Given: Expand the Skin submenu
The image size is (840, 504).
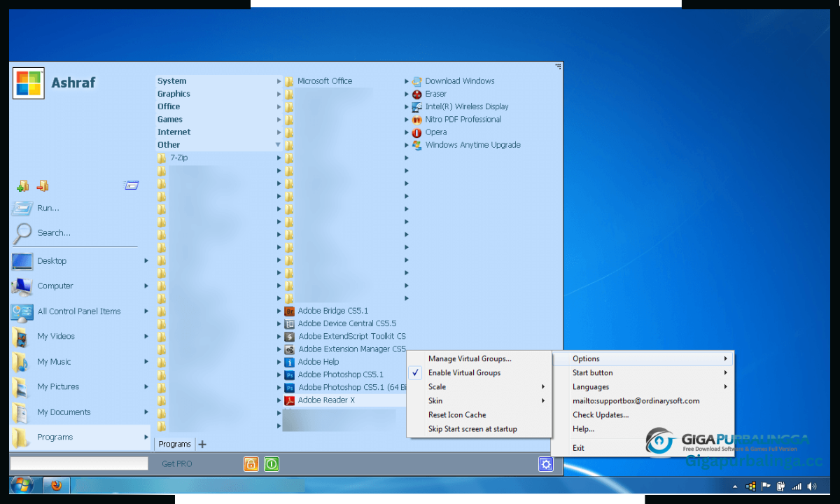Looking at the screenshot, I should (x=543, y=401).
